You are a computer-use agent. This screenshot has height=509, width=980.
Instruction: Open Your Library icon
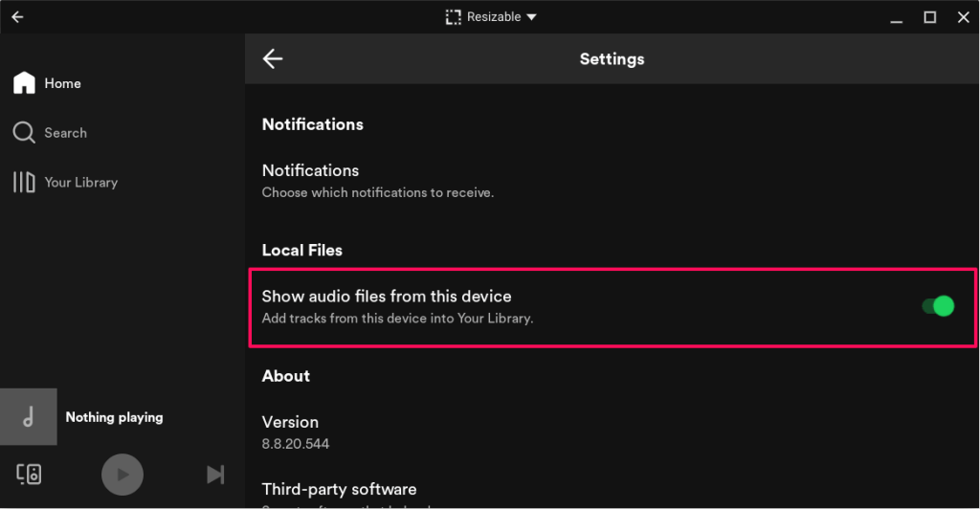(24, 182)
